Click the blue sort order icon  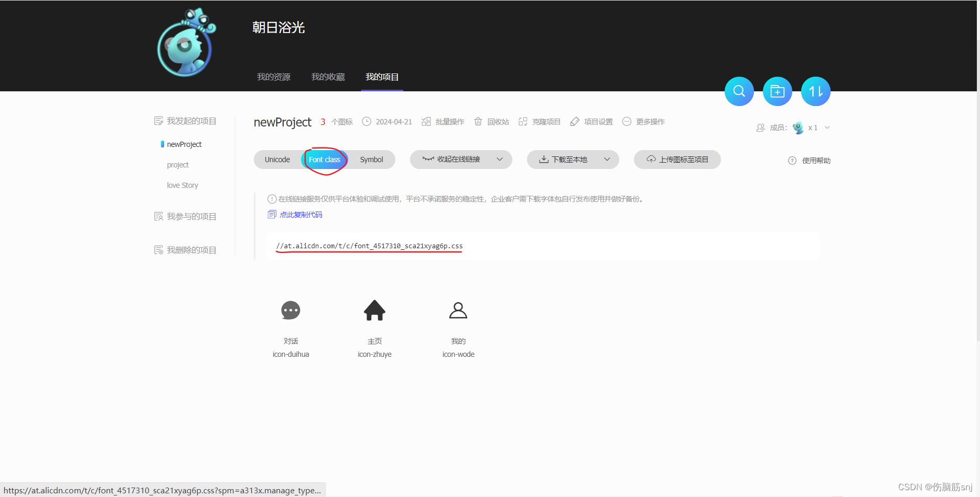[x=815, y=91]
